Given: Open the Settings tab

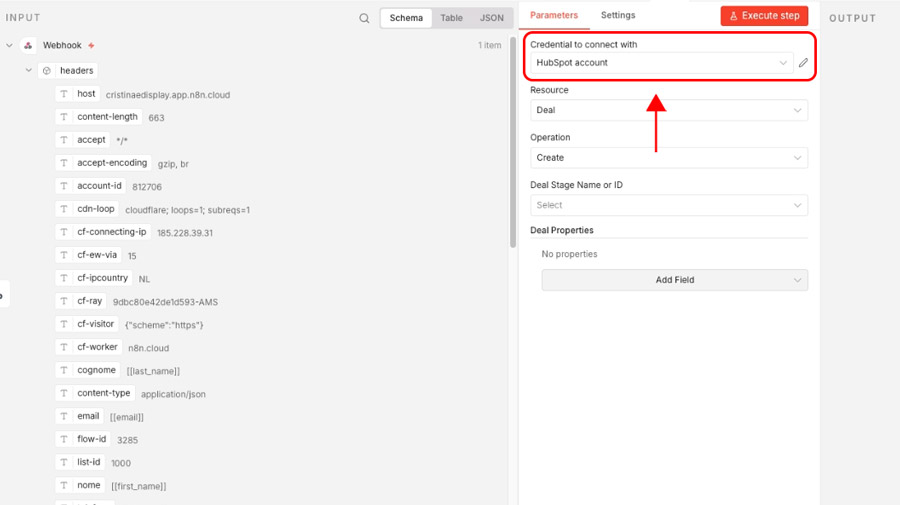Looking at the screenshot, I should (617, 15).
